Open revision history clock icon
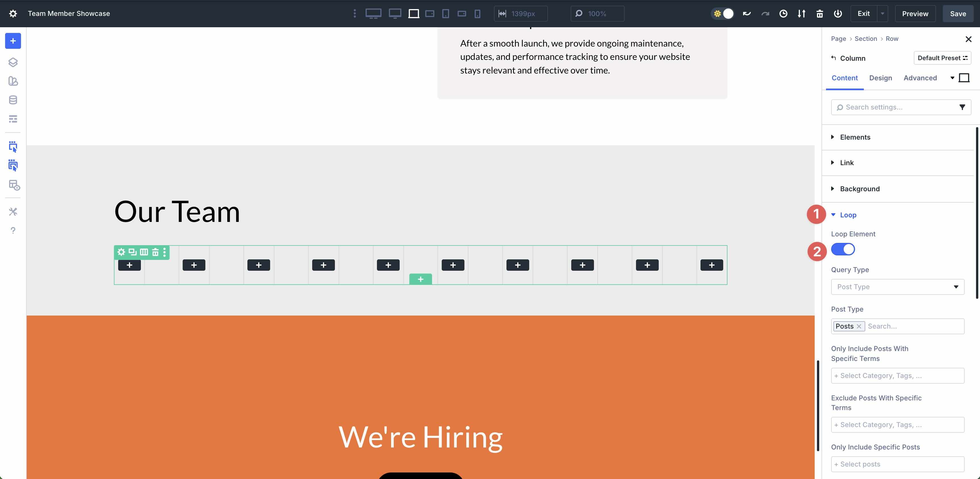 pyautogui.click(x=783, y=13)
